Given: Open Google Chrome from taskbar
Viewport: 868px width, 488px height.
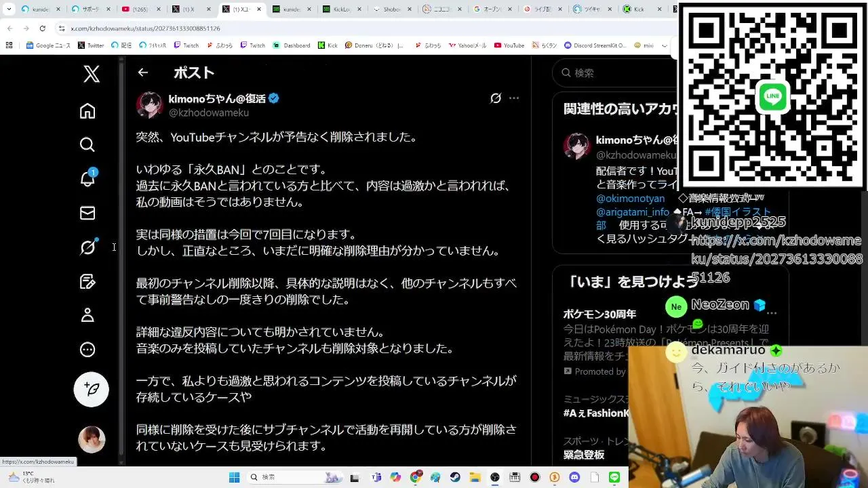Looking at the screenshot, I should click(416, 477).
